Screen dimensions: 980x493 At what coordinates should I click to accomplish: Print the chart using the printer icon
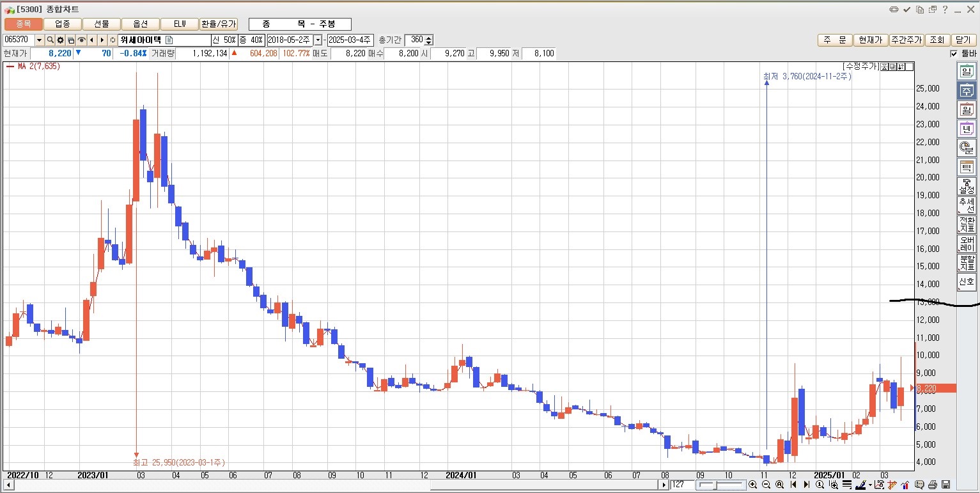(933, 485)
